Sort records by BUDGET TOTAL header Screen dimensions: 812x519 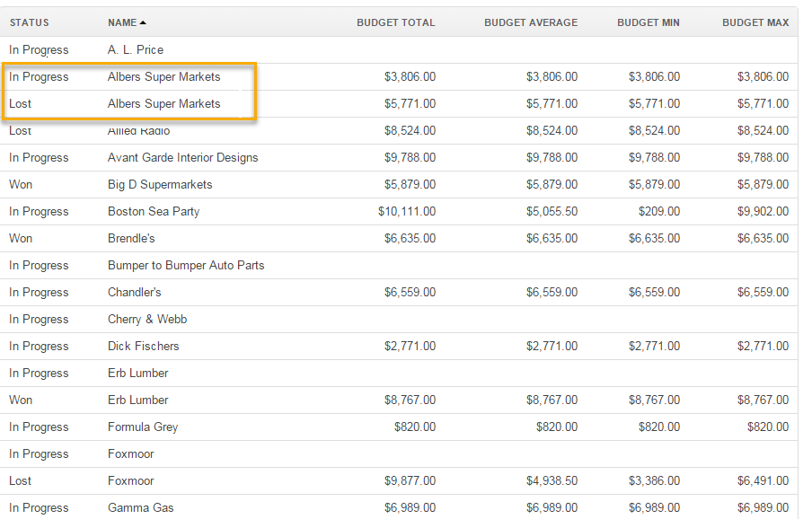tap(396, 22)
